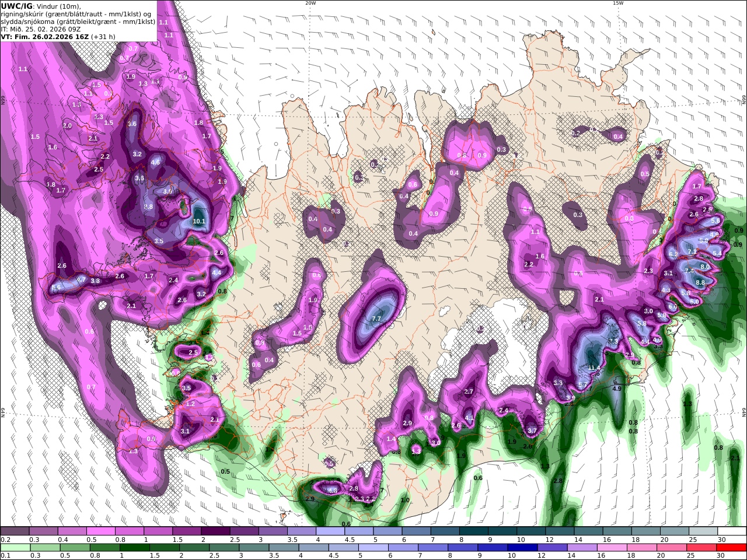Screen dimensions: 747x560
Task: Click the red swatch labeled 30 in lower legend
Action: (732, 548)
